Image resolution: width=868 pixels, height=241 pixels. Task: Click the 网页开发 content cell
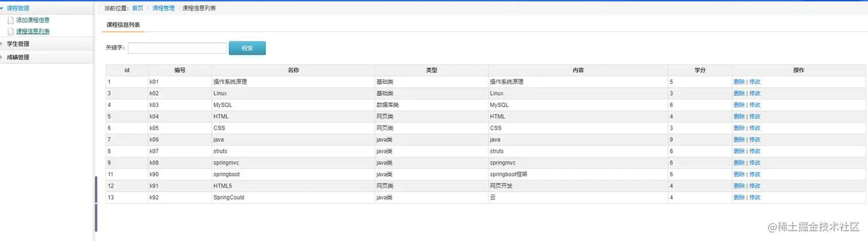coord(578,186)
